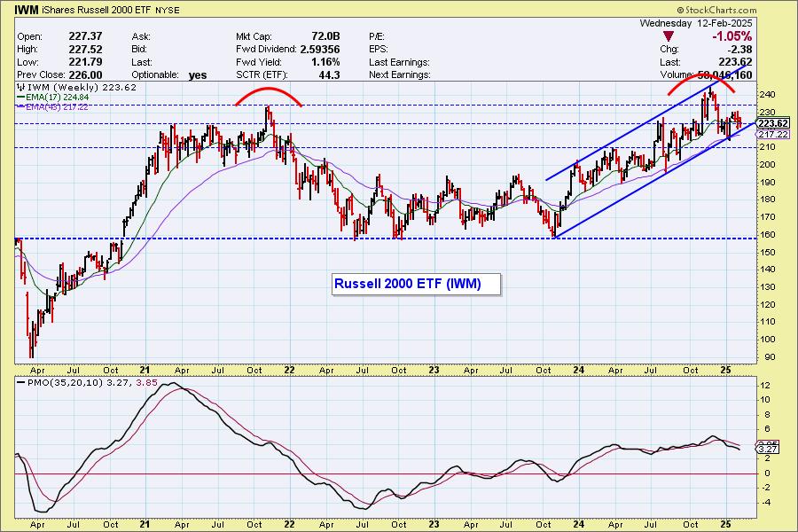Click the IWM ticker symbol in the header
This screenshot has height=532, width=798.
click(26, 10)
